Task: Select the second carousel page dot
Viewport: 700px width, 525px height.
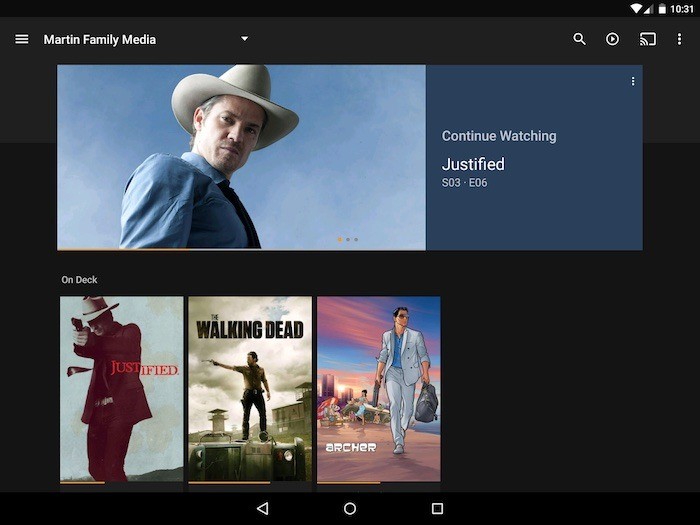Action: 348,240
